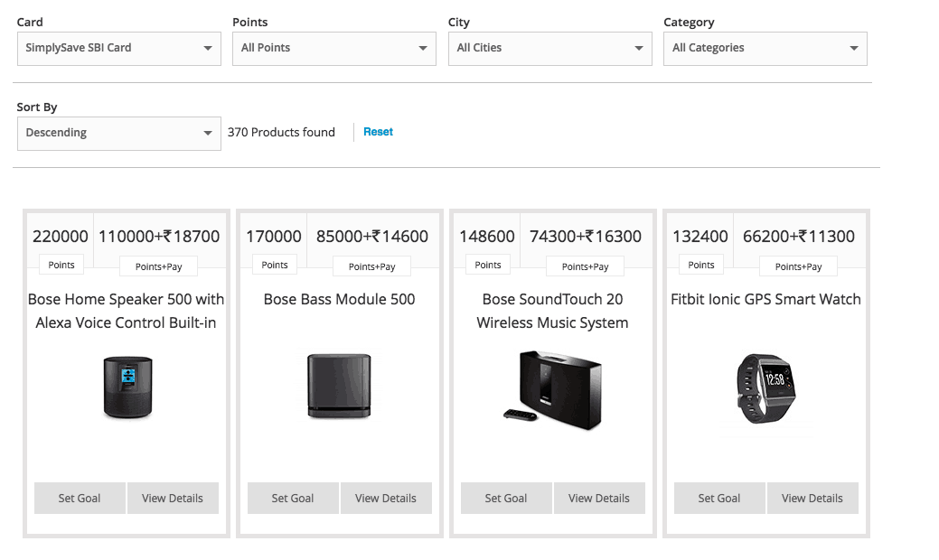
Task: Click the Bose SoundTouch 20 product image
Action: pos(552,387)
